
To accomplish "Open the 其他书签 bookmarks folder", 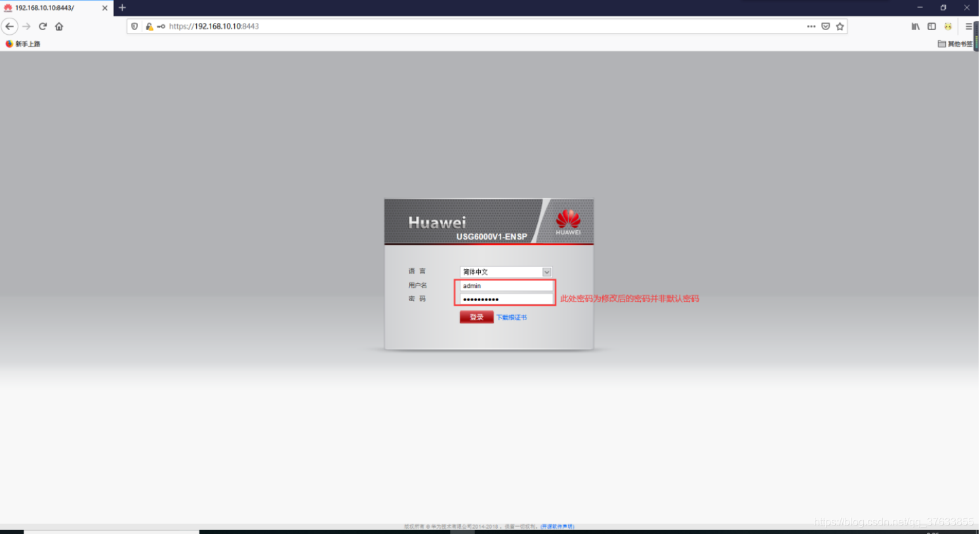I will (956, 44).
